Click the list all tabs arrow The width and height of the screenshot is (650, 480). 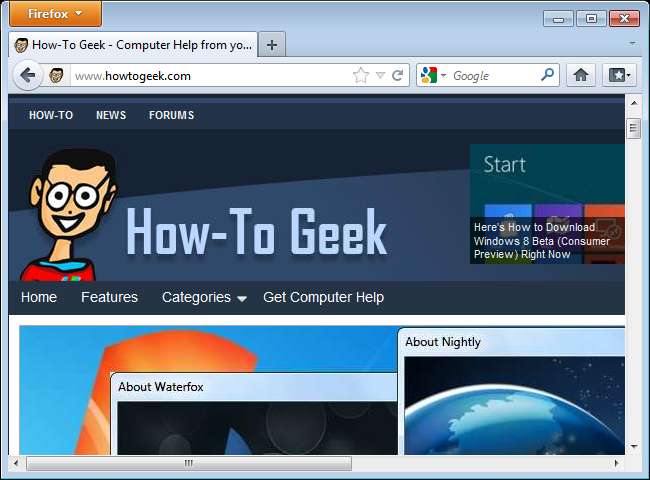pos(633,44)
